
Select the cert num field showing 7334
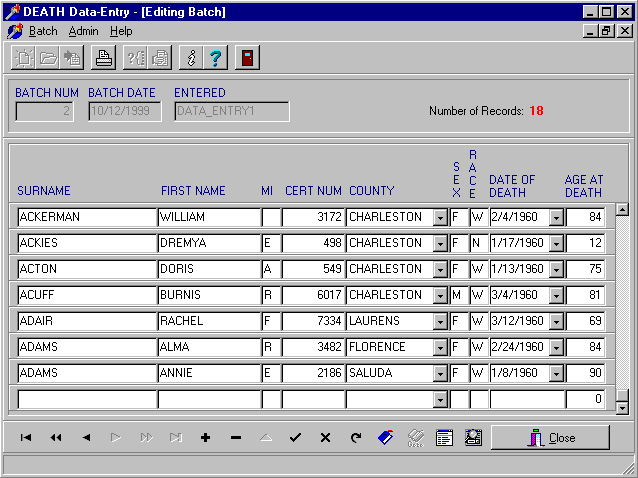point(313,321)
